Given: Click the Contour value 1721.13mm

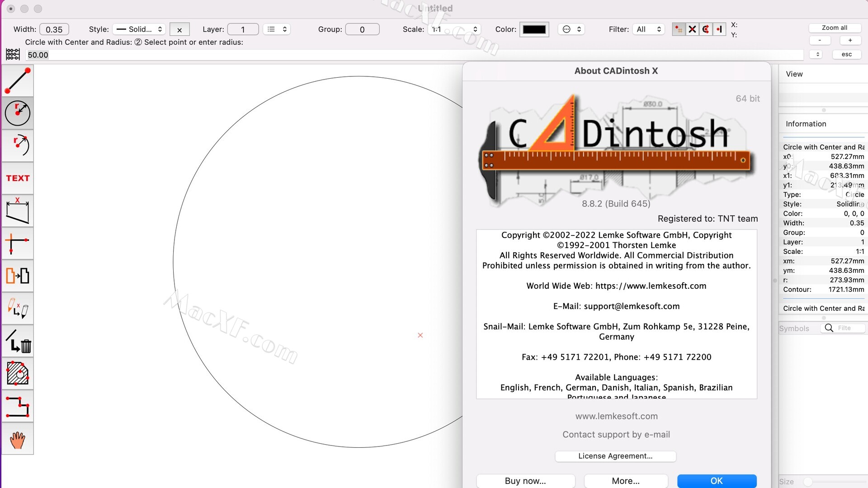Looking at the screenshot, I should pyautogui.click(x=846, y=289).
